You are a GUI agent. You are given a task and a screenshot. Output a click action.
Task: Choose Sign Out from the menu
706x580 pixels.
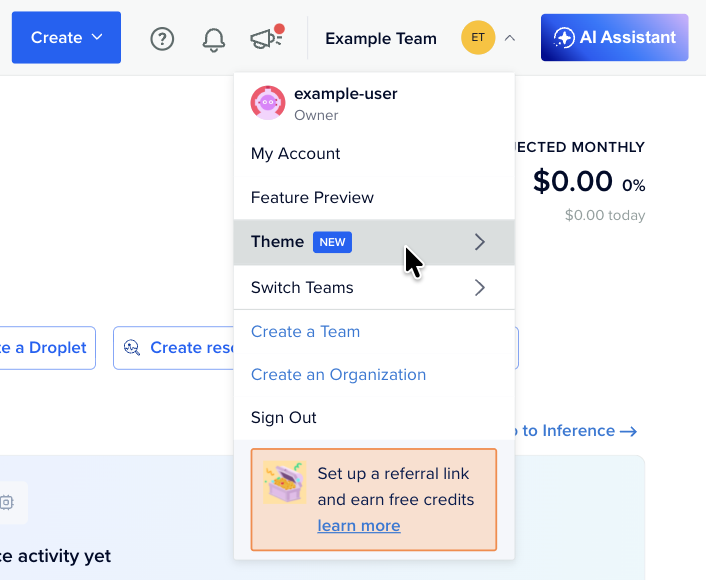(374, 417)
